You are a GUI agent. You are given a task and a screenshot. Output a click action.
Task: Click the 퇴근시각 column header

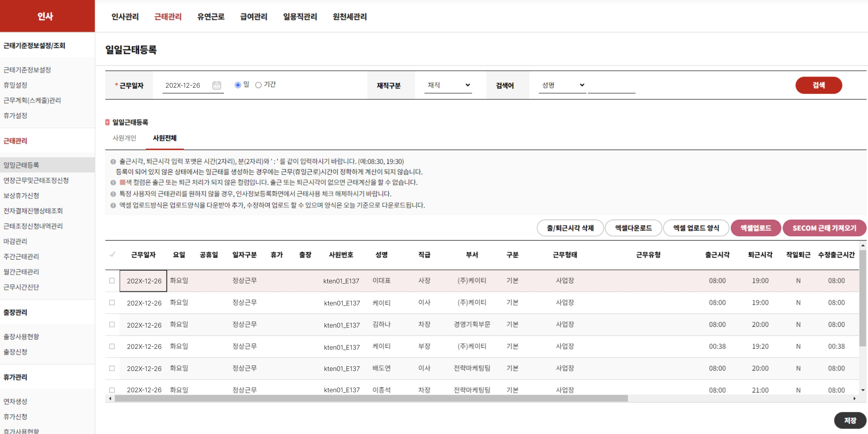pos(760,255)
